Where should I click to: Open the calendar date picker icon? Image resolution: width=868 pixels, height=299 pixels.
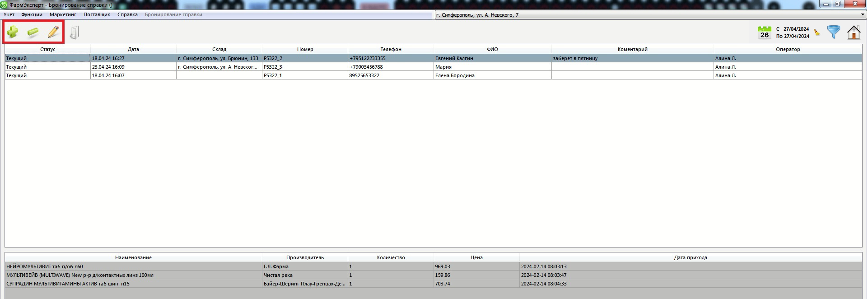click(764, 33)
